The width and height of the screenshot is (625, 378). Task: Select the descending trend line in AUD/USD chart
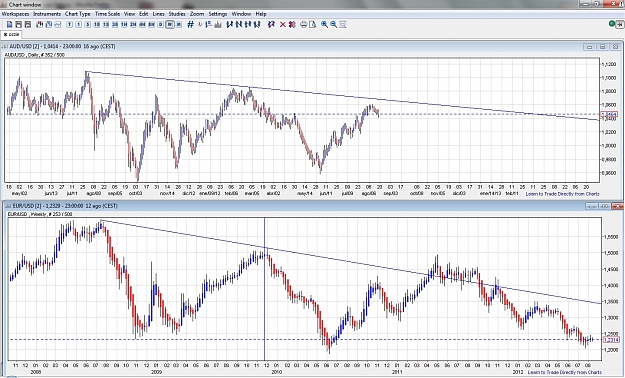point(343,96)
